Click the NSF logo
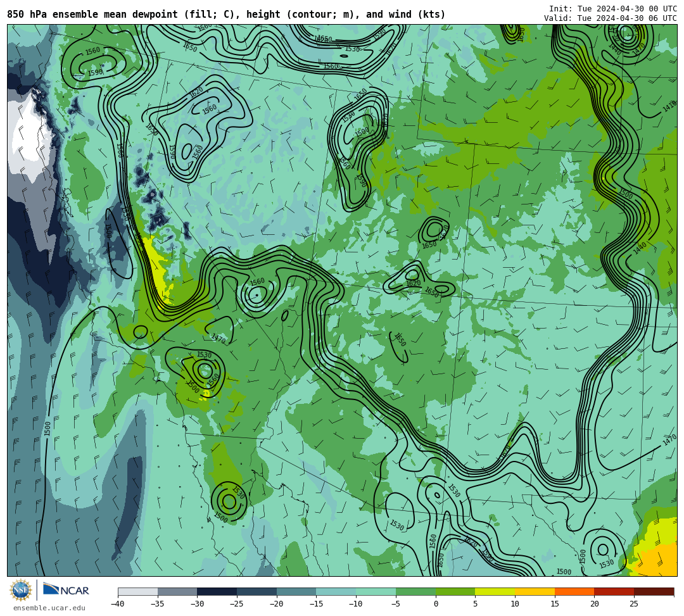Screen dimensions: 684x616 [20, 590]
